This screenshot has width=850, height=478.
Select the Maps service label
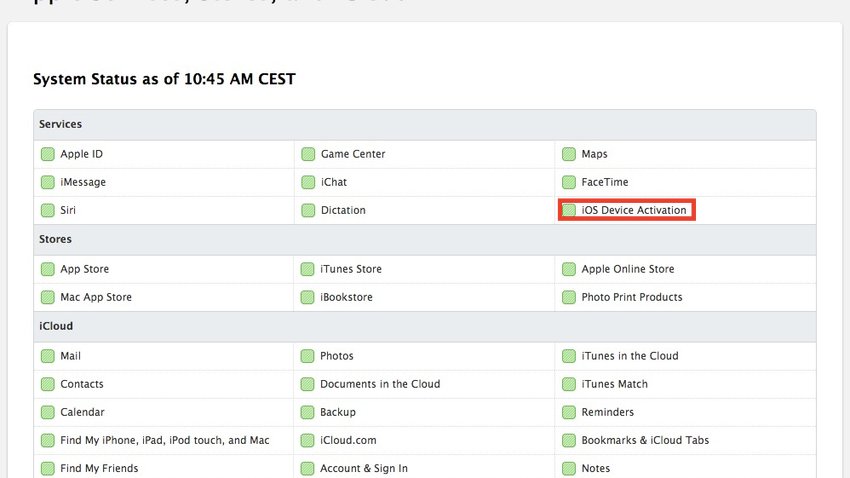point(595,154)
